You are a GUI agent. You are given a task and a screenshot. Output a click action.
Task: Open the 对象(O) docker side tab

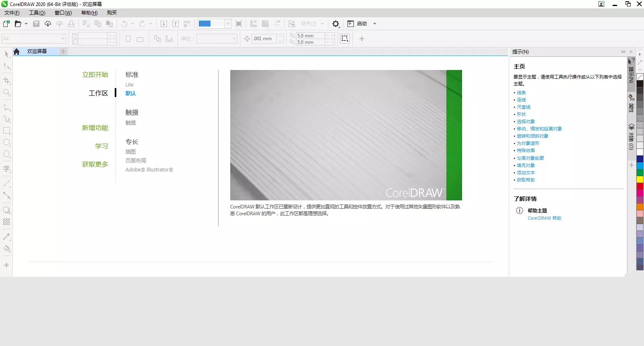click(631, 137)
